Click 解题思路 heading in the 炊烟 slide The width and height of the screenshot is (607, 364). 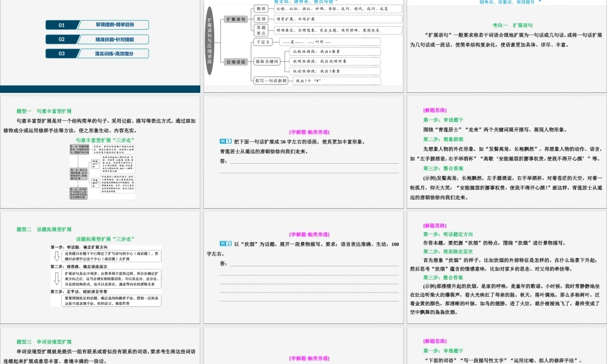pyautogui.click(x=435, y=226)
